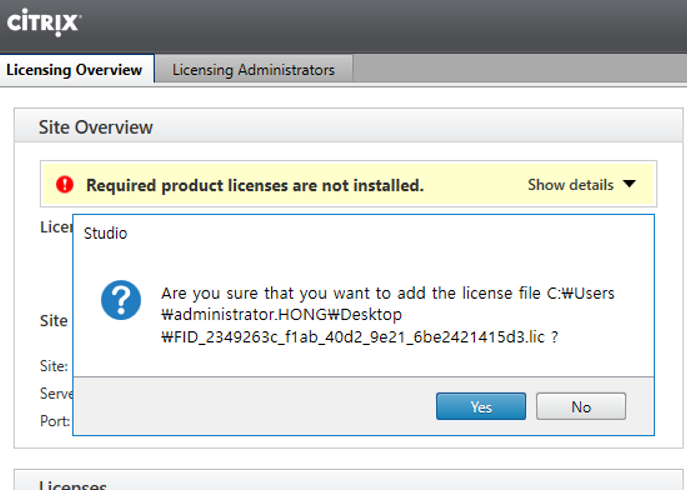Click the partially hidden Server label
The image size is (687, 501).
point(56,393)
